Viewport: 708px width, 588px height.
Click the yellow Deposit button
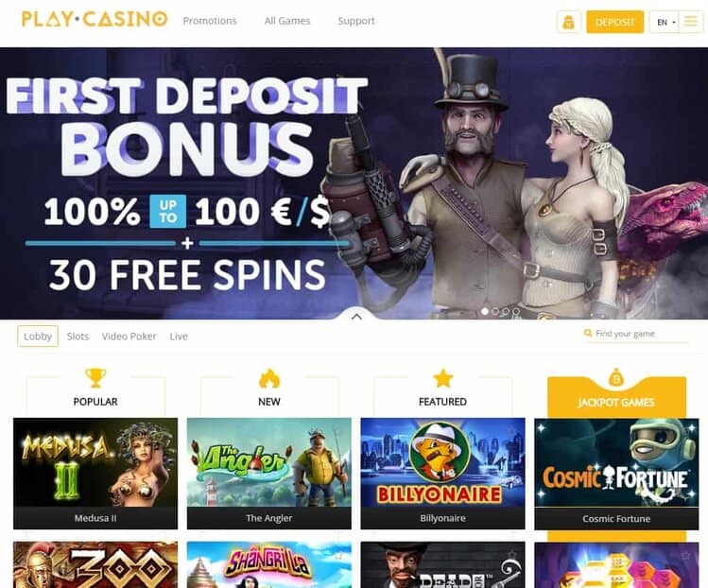click(615, 22)
